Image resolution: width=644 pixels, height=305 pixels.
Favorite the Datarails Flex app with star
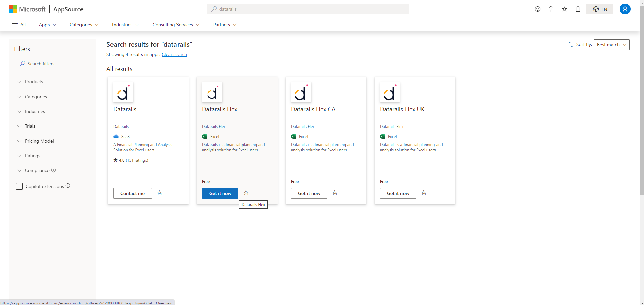click(x=246, y=193)
